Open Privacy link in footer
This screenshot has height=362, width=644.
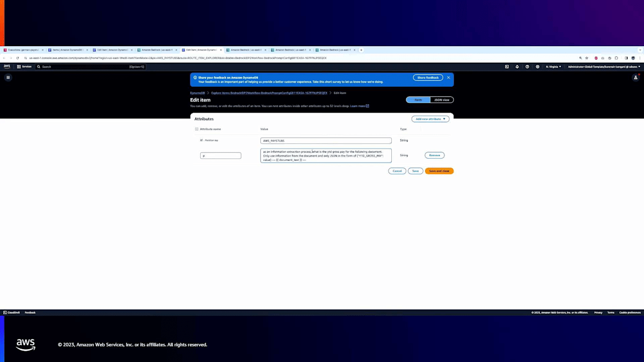click(598, 312)
